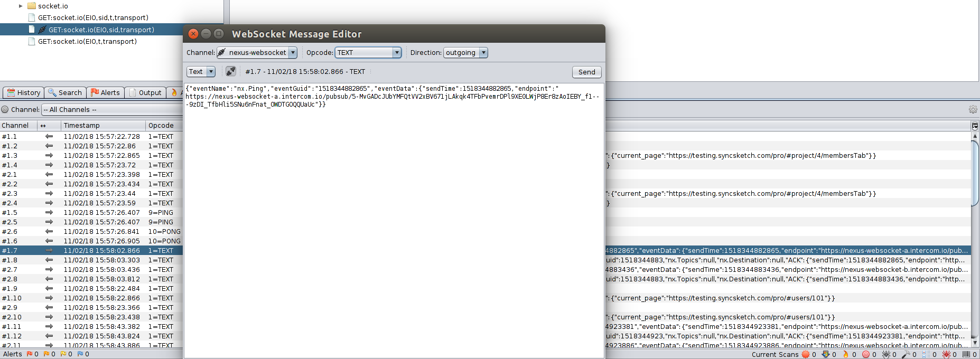Switch to the Search tab
Screen dimensions: 980x359
point(65,92)
